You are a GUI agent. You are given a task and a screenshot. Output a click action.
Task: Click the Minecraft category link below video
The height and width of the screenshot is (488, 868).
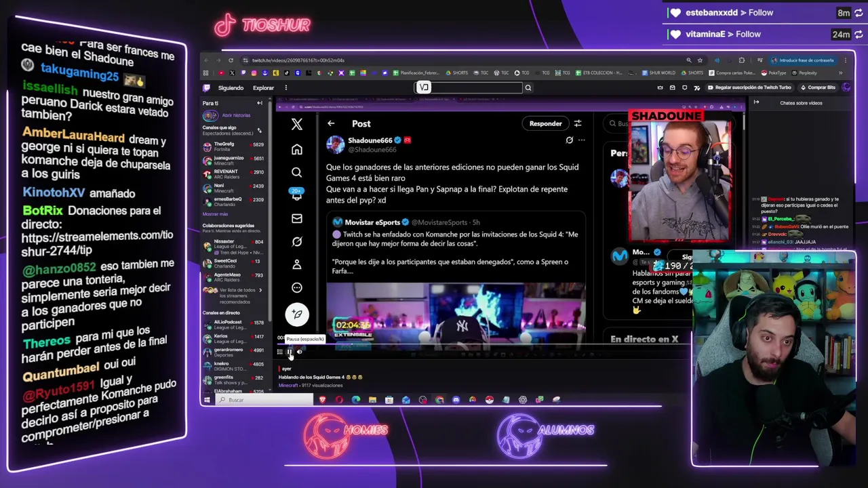(288, 386)
